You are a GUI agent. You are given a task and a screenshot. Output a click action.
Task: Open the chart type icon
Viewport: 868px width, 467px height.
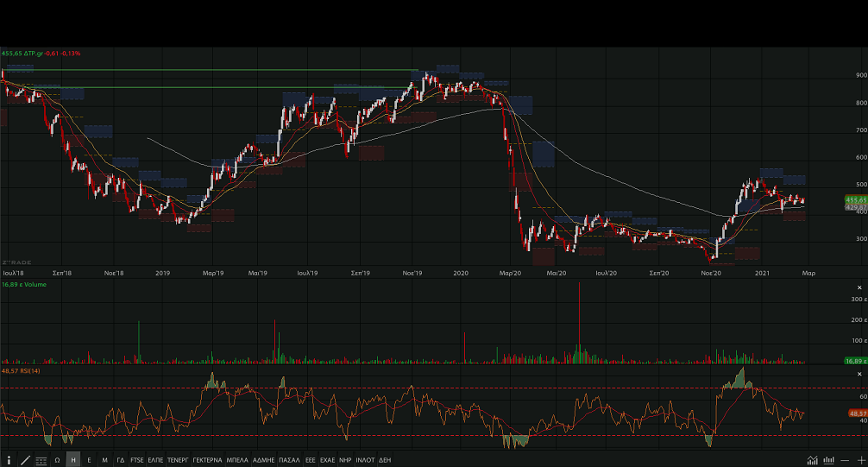813,460
